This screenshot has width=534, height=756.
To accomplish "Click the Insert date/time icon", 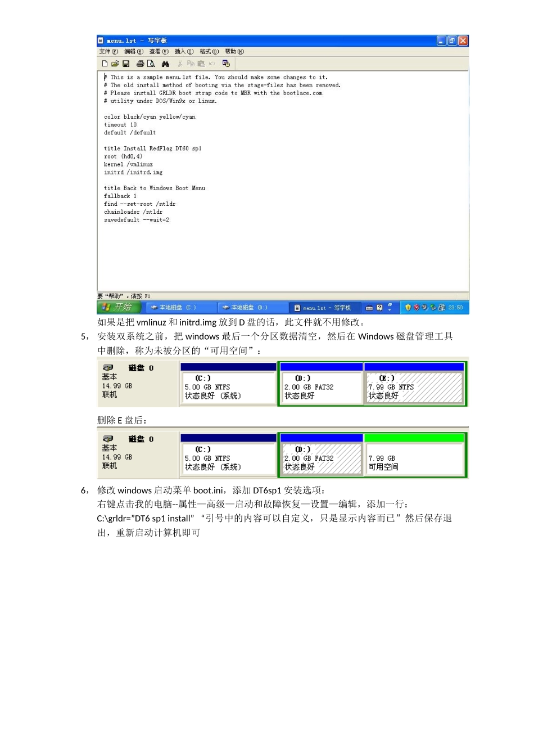I will click(226, 64).
